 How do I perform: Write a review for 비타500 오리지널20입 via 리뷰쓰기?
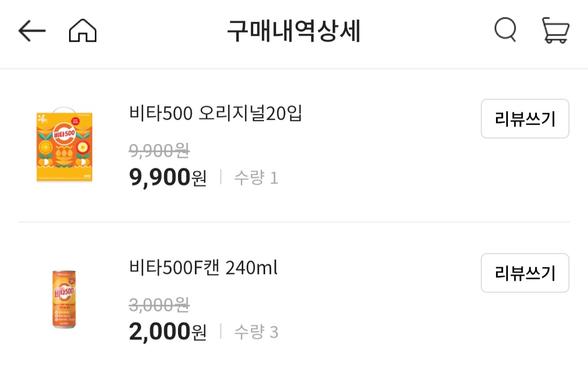tap(524, 119)
